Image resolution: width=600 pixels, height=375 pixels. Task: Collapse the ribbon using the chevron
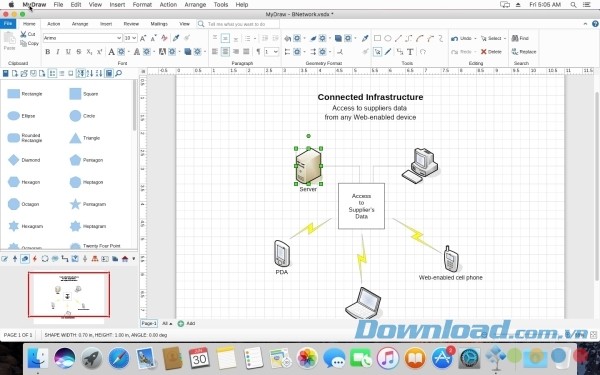click(585, 24)
